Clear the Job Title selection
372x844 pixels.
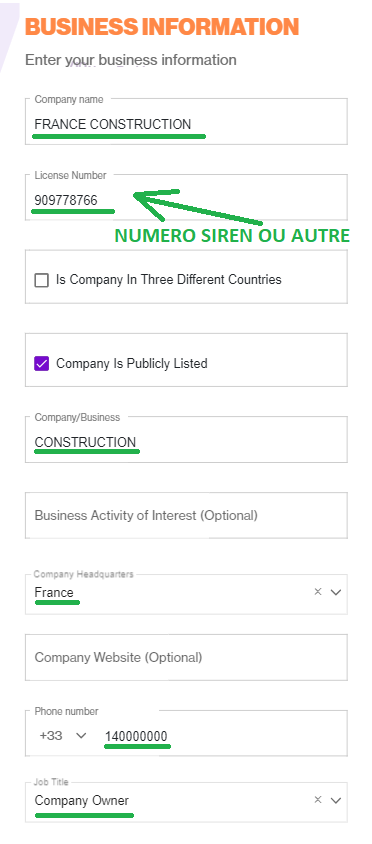click(318, 800)
